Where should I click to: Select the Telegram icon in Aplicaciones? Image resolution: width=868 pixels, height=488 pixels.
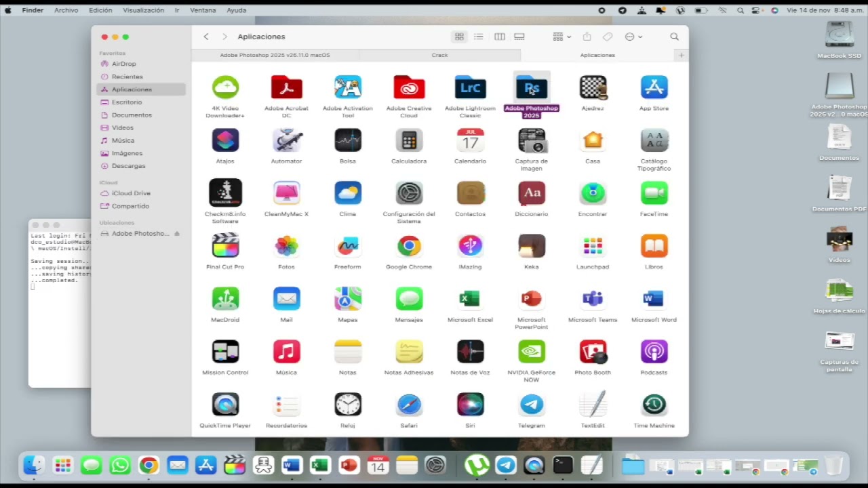click(531, 405)
